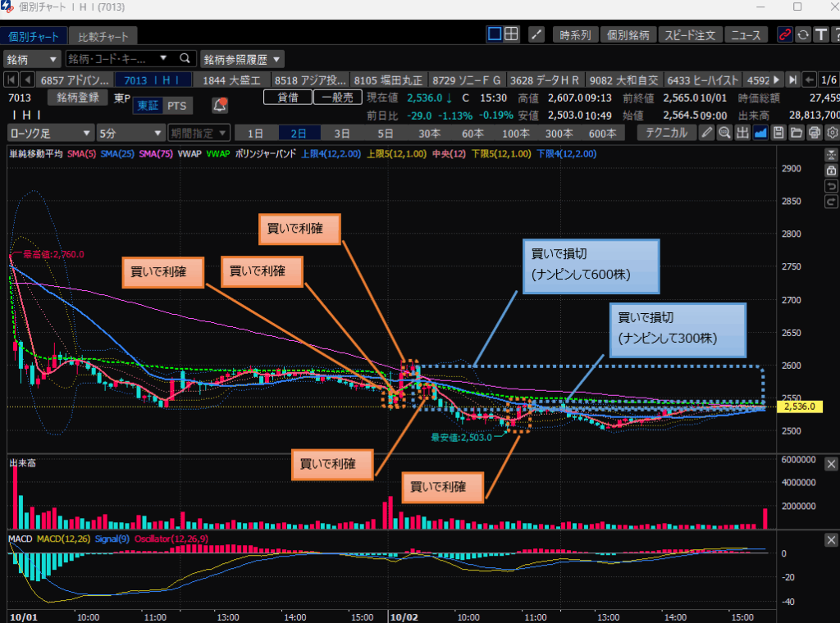The height and width of the screenshot is (623, 840).
Task: Click the red chain link icon
Action: (785, 34)
